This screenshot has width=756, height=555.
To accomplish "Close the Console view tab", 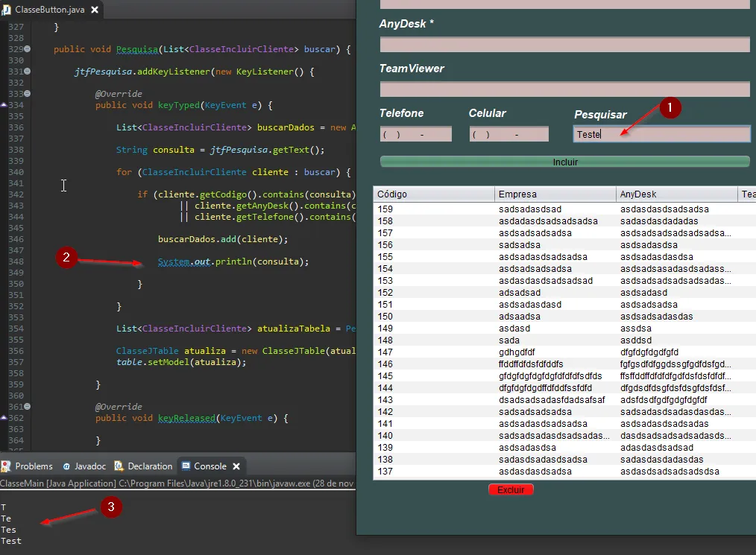I will click(x=236, y=466).
